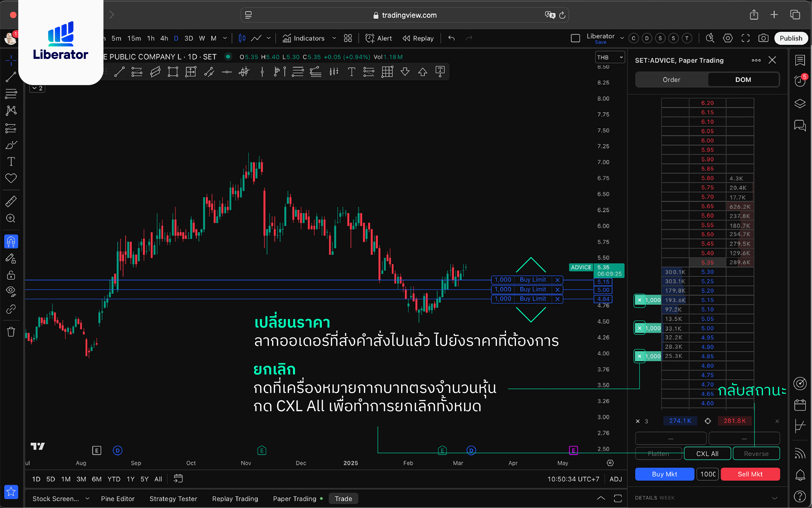Activate the Zoom in tool
This screenshot has width=812, height=508.
pyautogui.click(x=11, y=218)
